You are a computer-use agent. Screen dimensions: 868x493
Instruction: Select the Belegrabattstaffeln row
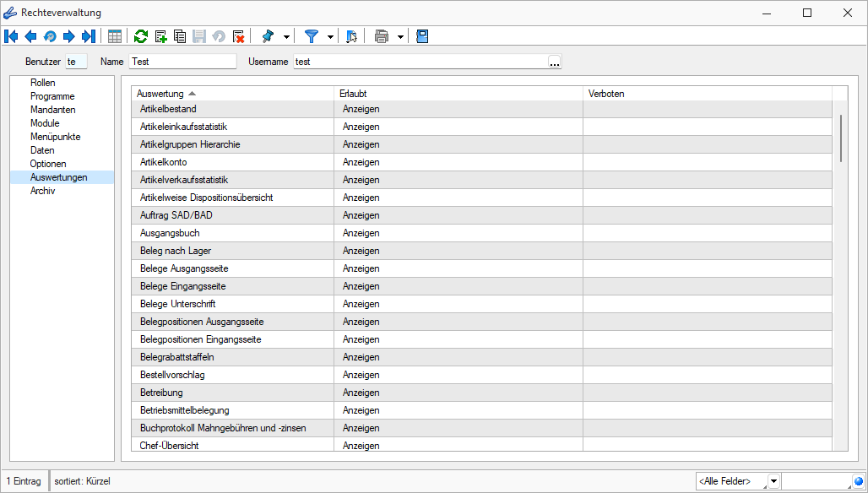[x=481, y=357]
